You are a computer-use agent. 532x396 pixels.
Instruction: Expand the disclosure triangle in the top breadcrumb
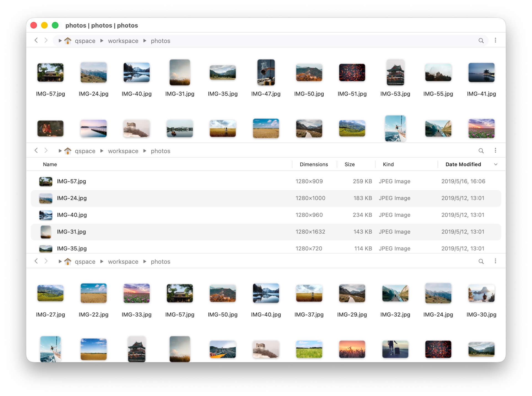[60, 40]
